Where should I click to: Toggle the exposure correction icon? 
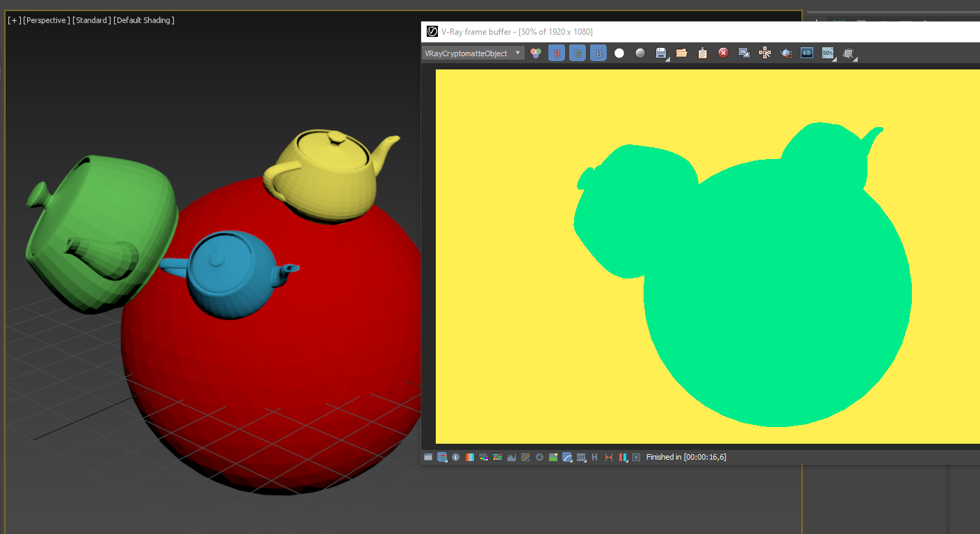pos(539,457)
